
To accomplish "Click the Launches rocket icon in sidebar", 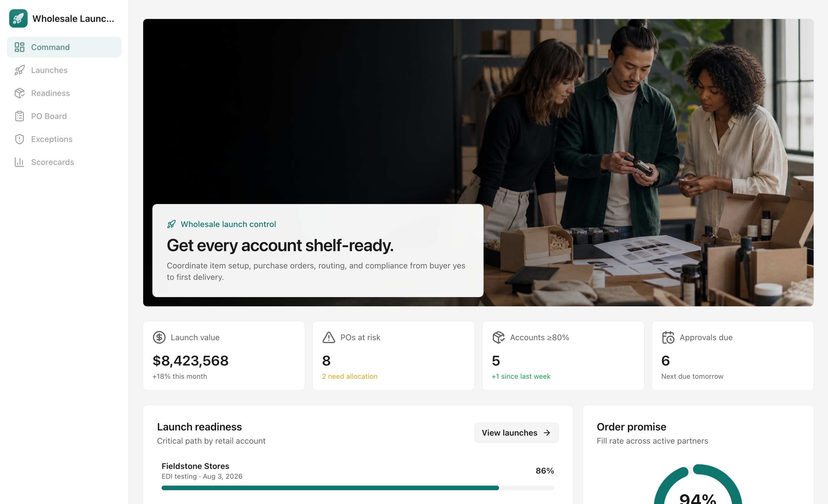I will point(20,70).
